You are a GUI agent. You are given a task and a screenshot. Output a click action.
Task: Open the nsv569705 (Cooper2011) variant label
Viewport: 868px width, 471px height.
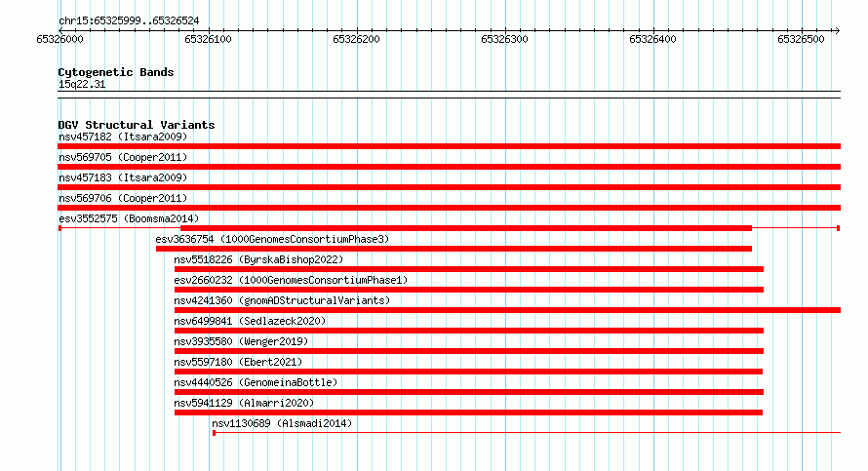pyautogui.click(x=123, y=157)
